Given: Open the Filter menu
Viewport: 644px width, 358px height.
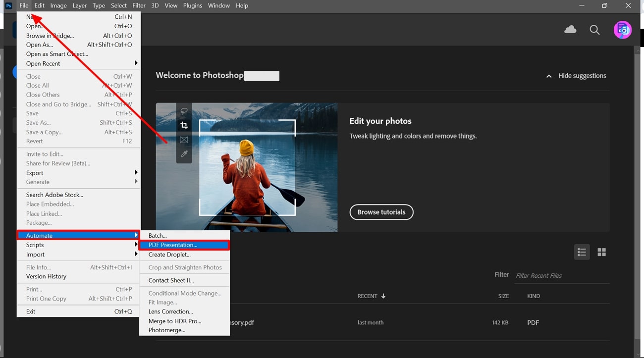Looking at the screenshot, I should tap(139, 5).
